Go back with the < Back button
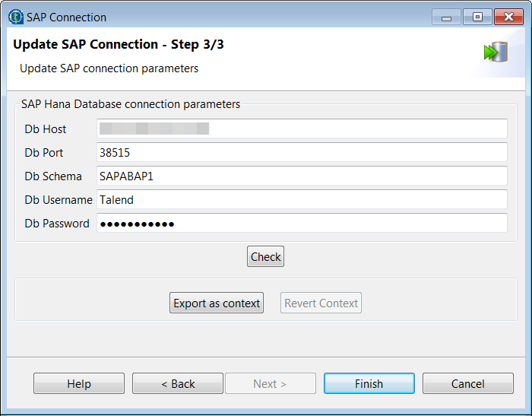The image size is (532, 416). pos(178,384)
